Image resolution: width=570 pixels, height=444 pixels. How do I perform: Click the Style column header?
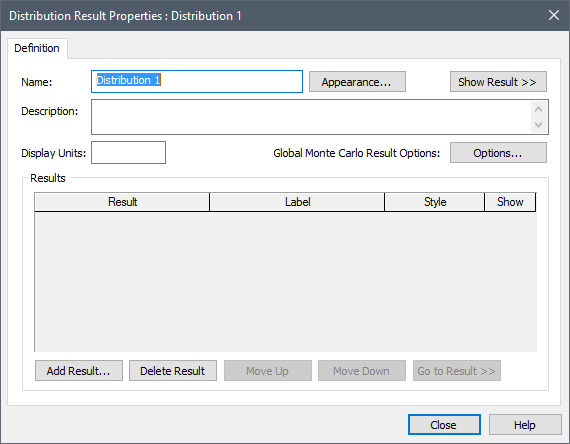[434, 202]
